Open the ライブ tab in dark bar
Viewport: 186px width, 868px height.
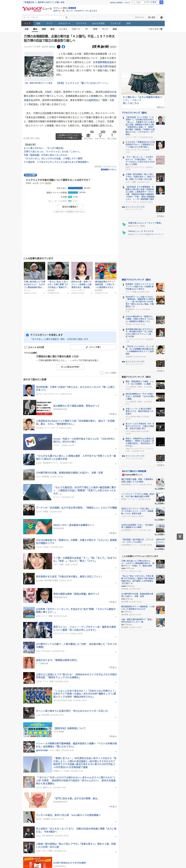(x=49, y=24)
